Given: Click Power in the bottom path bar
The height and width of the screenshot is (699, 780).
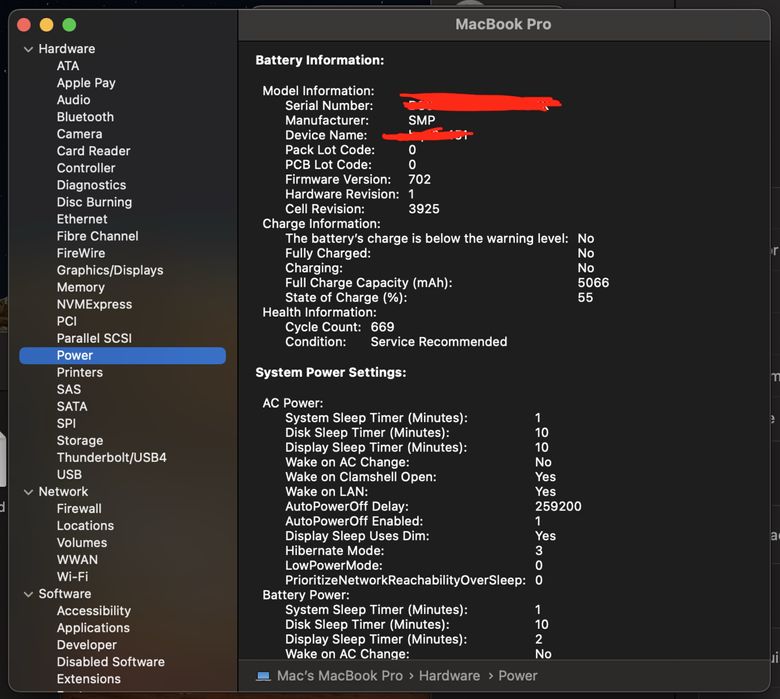Looking at the screenshot, I should (x=518, y=676).
